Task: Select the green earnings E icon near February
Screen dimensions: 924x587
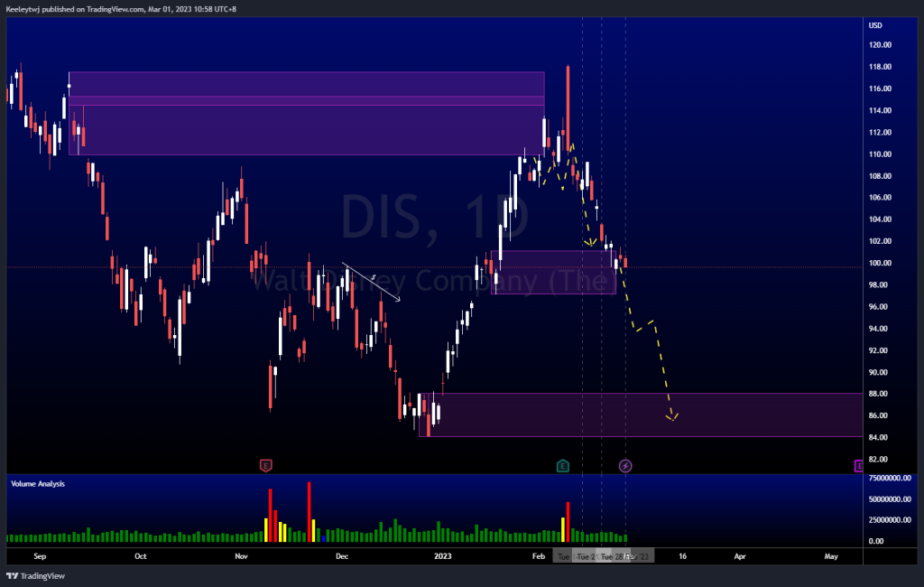Action: click(561, 464)
